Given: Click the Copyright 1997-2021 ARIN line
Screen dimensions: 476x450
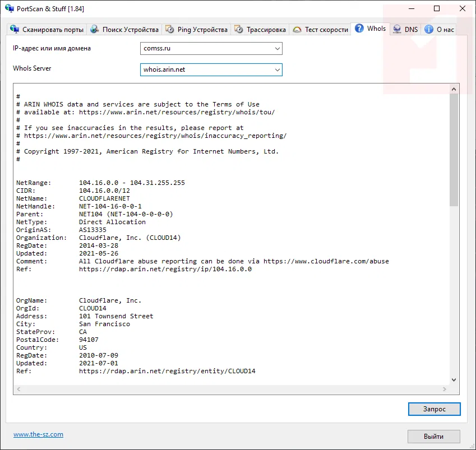Looking at the screenshot, I should coord(147,151).
